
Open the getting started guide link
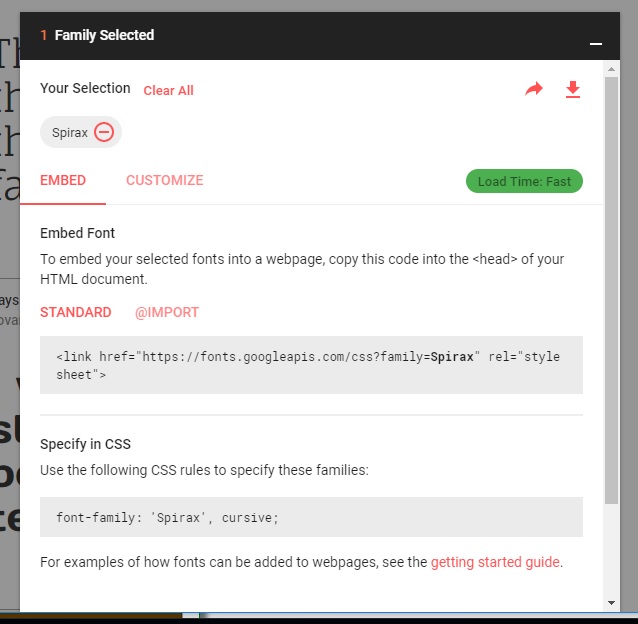pos(495,562)
